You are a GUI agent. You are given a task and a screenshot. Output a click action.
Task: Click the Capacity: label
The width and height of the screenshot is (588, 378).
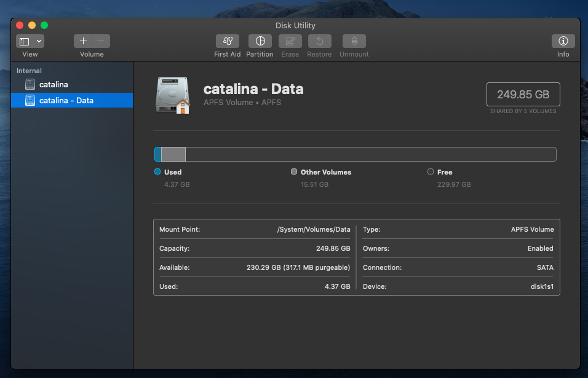click(175, 248)
